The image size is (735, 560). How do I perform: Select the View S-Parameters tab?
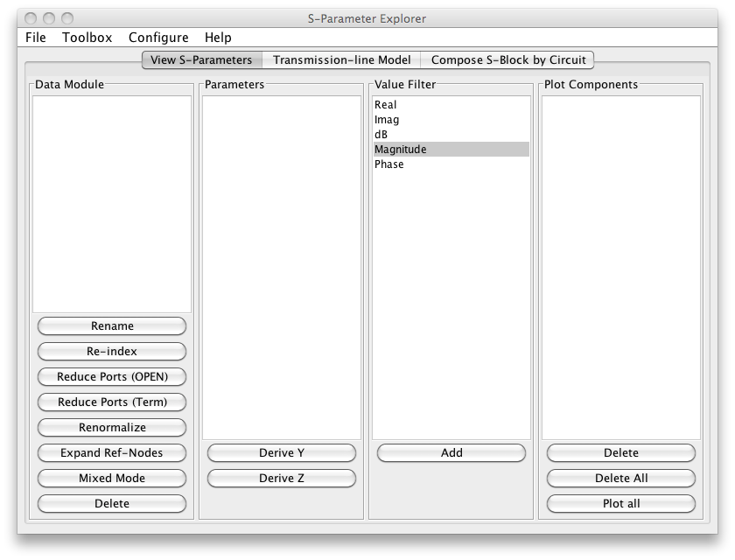point(201,60)
